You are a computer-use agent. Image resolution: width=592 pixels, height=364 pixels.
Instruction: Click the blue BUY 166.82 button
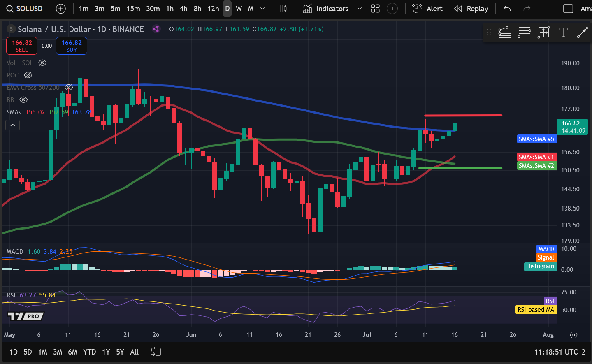point(72,46)
